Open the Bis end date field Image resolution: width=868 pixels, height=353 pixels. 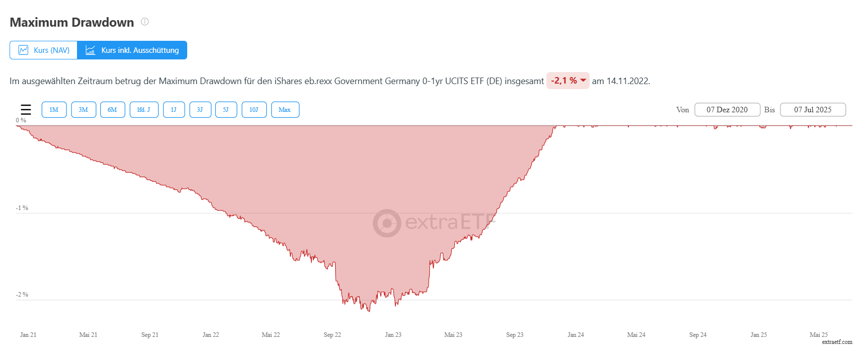click(813, 110)
